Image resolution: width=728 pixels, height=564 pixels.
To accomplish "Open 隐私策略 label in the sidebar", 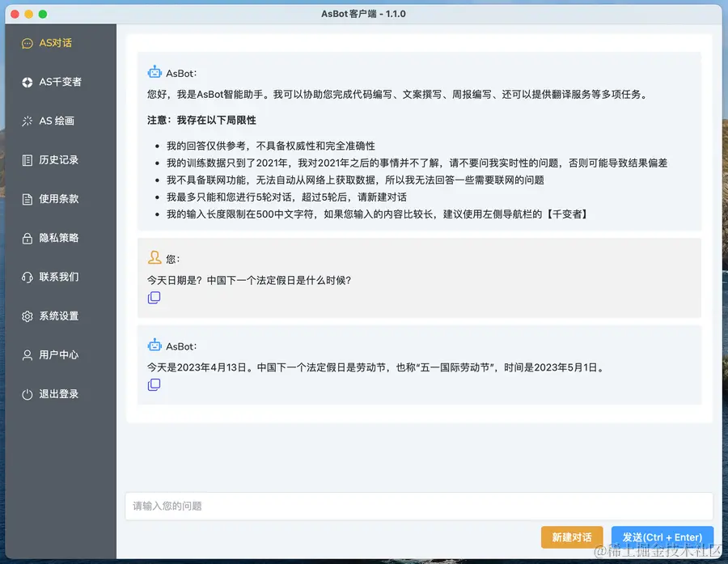I will 59,239.
